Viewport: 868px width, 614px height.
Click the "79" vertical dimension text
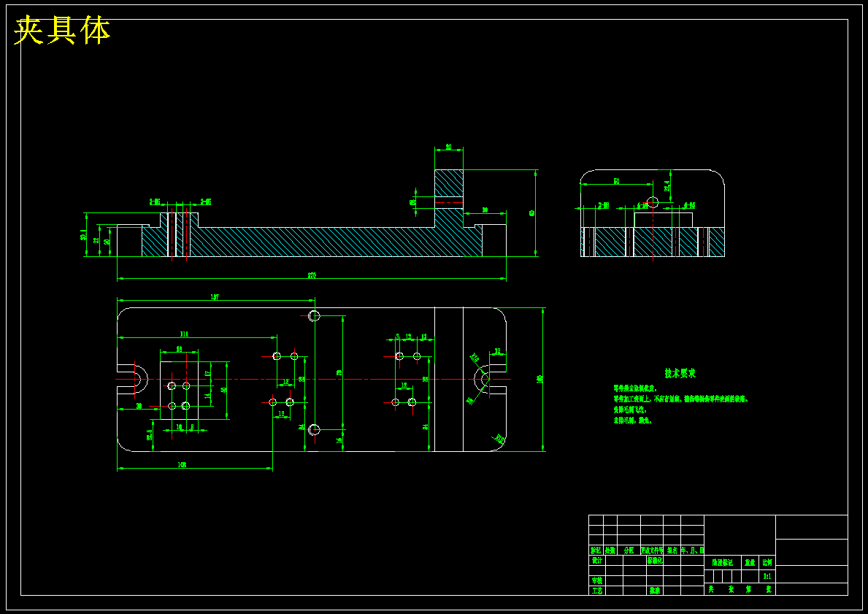click(340, 373)
